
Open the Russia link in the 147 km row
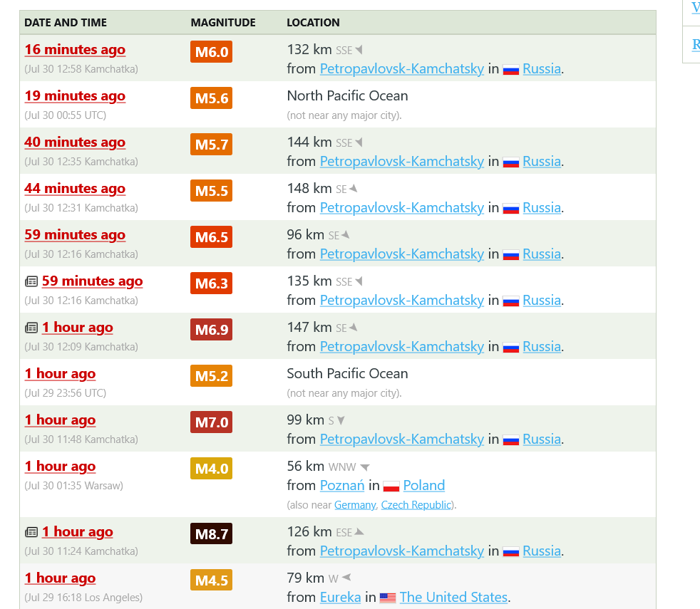542,347
